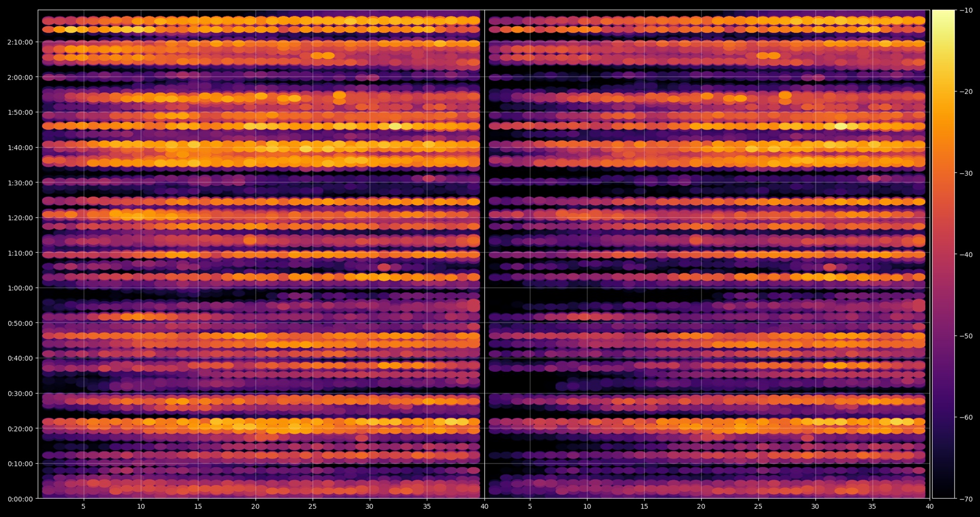This screenshot has height=517, width=980.
Task: Click the 1:30:00 y-axis tick label
Action: tap(20, 183)
